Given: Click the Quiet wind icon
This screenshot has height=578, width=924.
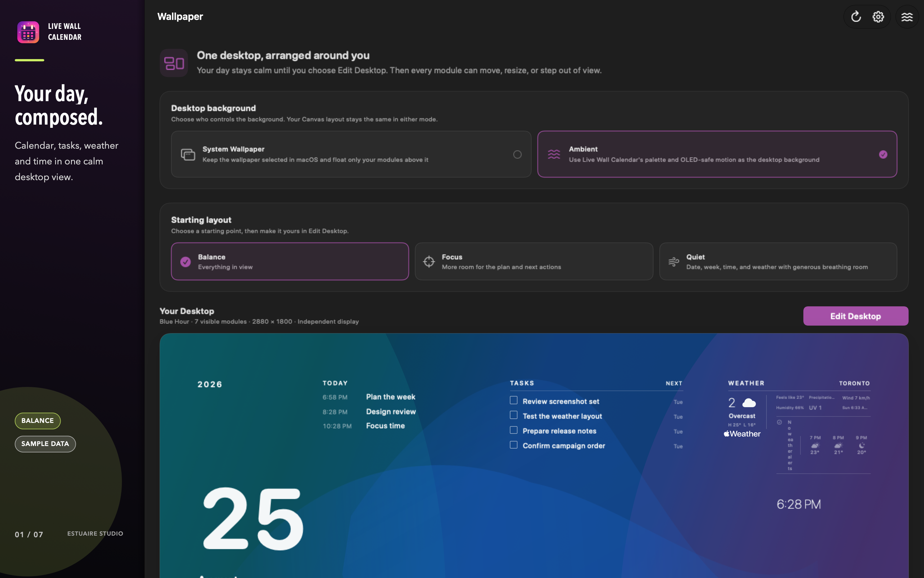Looking at the screenshot, I should pyautogui.click(x=673, y=261).
